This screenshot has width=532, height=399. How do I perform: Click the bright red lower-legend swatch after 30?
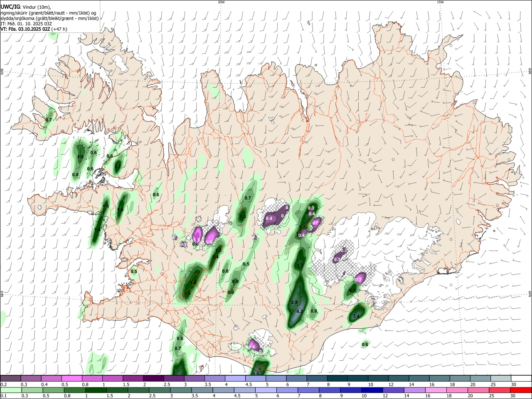521,390
